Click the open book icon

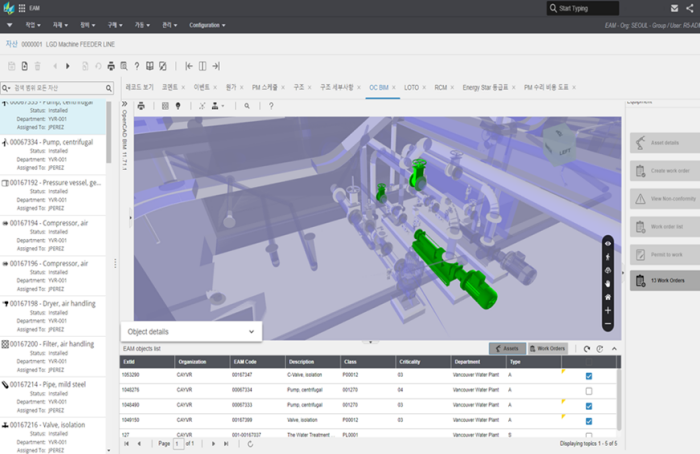[x=150, y=66]
